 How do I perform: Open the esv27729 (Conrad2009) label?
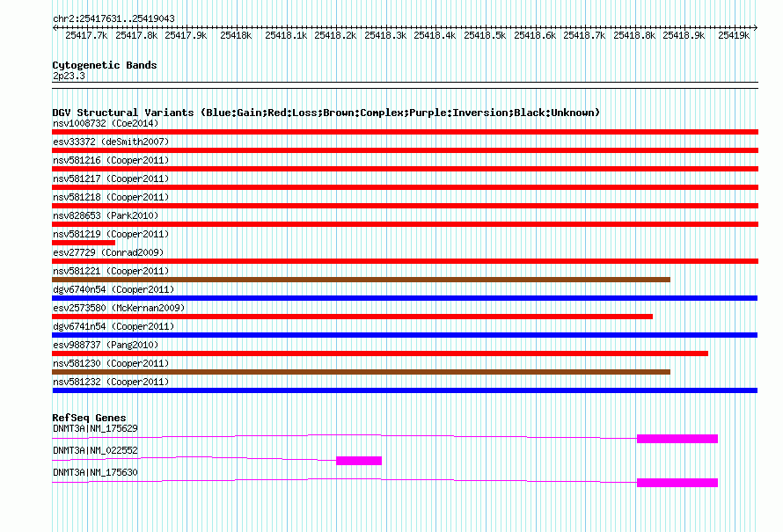pyautogui.click(x=108, y=252)
